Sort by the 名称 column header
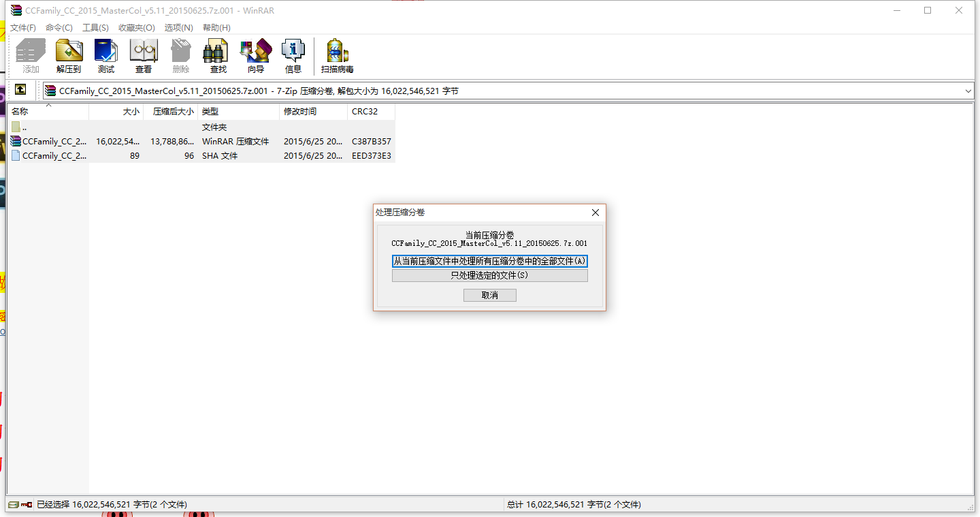Image resolution: width=980 pixels, height=517 pixels. 48,111
